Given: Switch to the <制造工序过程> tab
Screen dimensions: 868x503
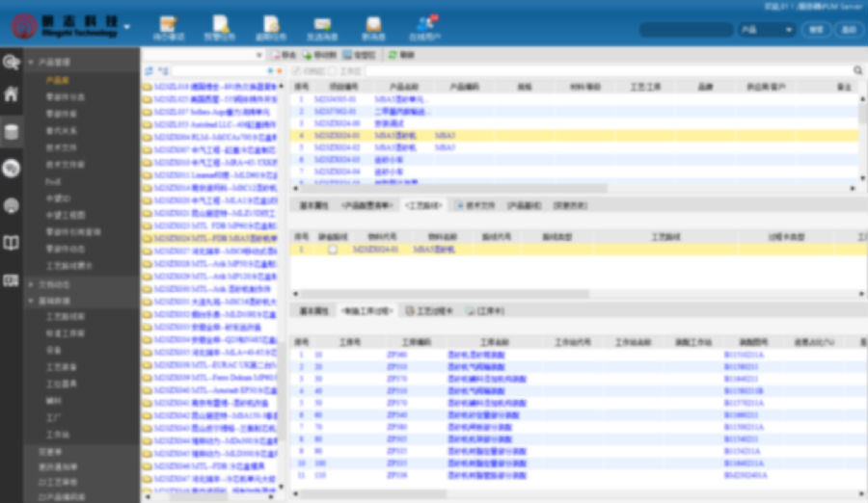Looking at the screenshot, I should pyautogui.click(x=366, y=311).
